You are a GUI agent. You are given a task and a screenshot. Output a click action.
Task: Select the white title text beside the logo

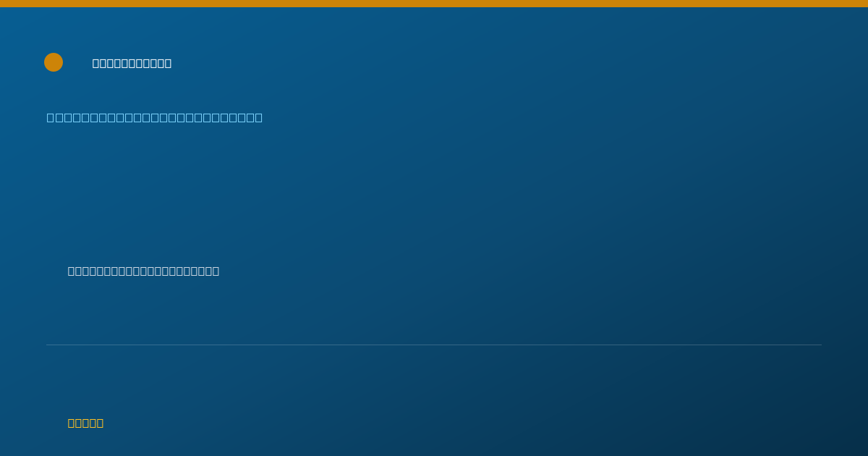132,63
